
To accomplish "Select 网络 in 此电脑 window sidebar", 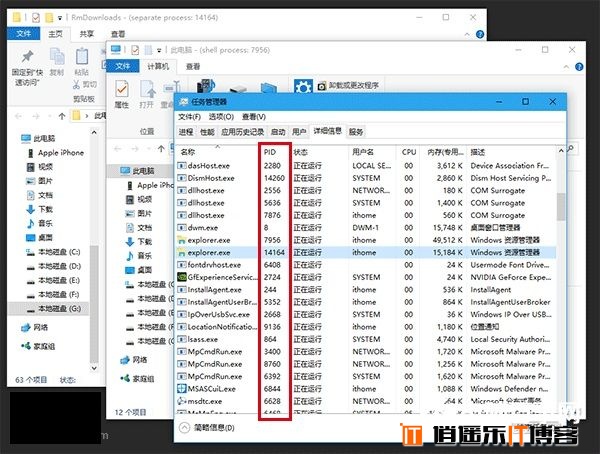I will [x=134, y=360].
